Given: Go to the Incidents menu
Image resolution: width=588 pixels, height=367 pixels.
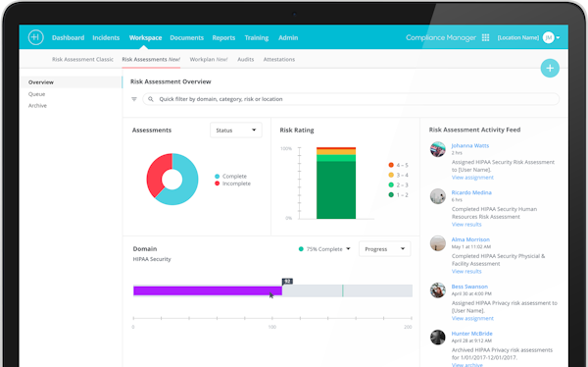Looking at the screenshot, I should coord(106,37).
